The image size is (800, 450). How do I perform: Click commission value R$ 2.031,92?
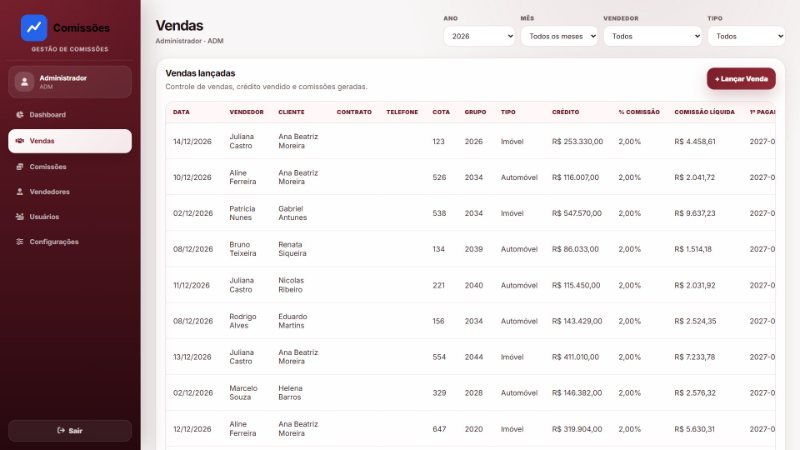[695, 285]
